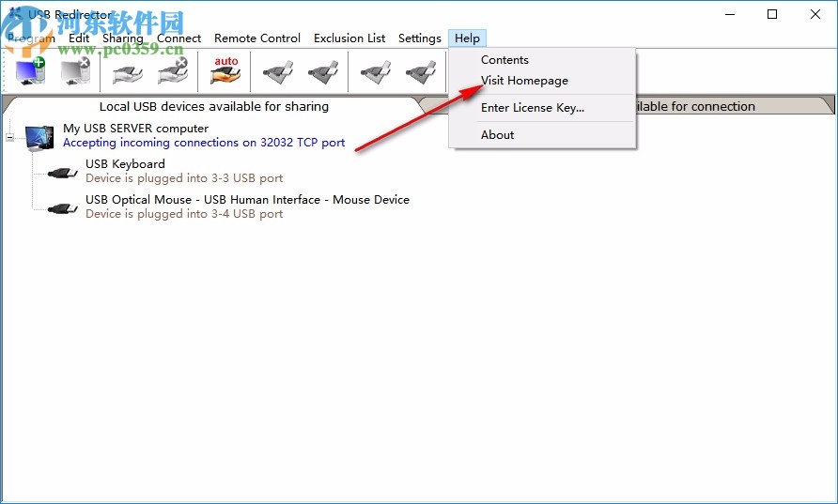Click text Device is plugged into 3-3 USB port
Viewport: 838px width, 504px height.
tap(184, 178)
